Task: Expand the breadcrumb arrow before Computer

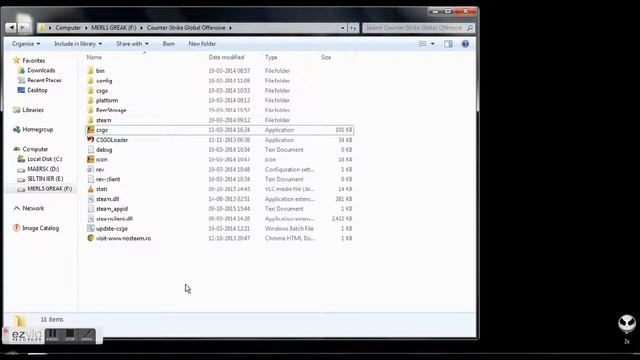Action: click(51, 28)
